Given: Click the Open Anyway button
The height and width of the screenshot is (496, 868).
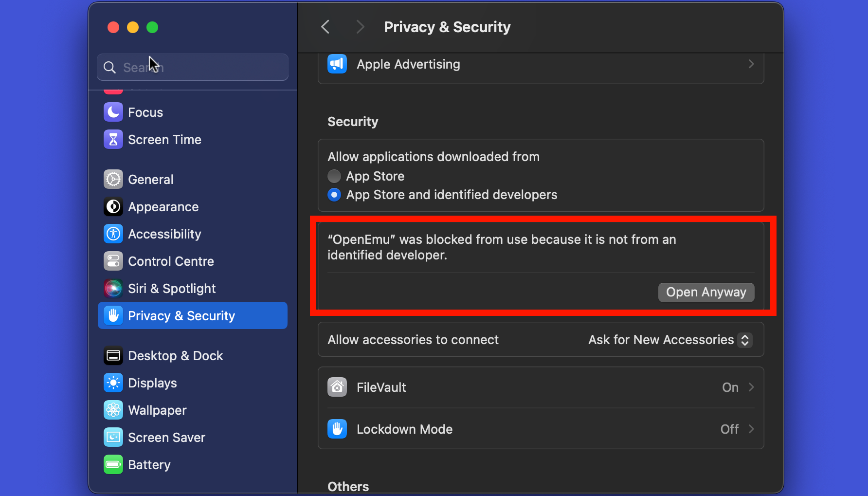Looking at the screenshot, I should tap(706, 293).
